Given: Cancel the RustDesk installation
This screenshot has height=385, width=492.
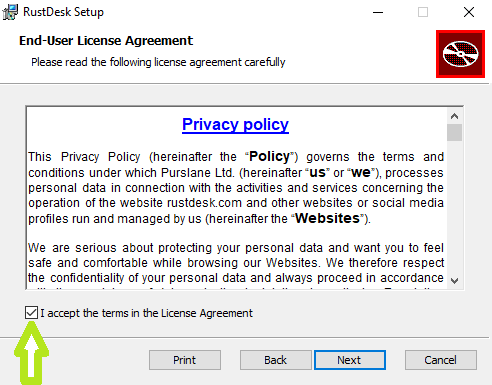Looking at the screenshot, I should coord(441,360).
